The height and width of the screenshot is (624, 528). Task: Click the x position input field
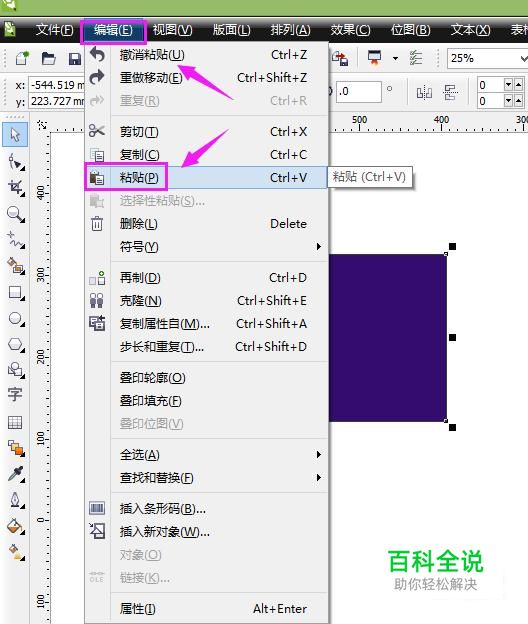(57, 85)
